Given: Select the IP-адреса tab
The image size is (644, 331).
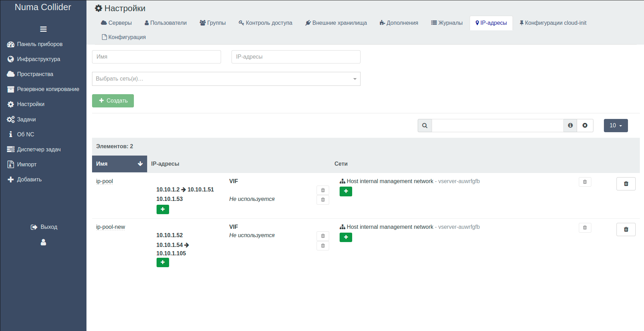Looking at the screenshot, I should tap(491, 23).
